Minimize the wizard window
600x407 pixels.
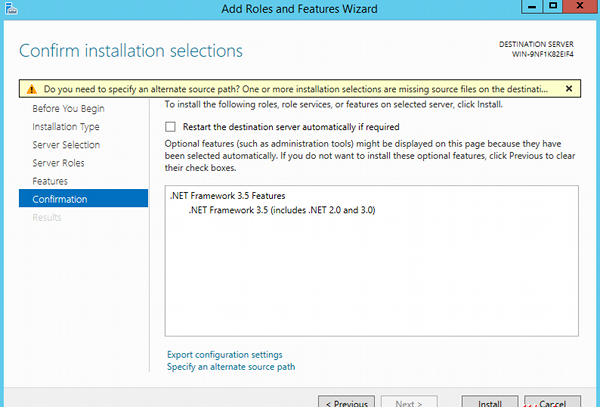tap(532, 6)
